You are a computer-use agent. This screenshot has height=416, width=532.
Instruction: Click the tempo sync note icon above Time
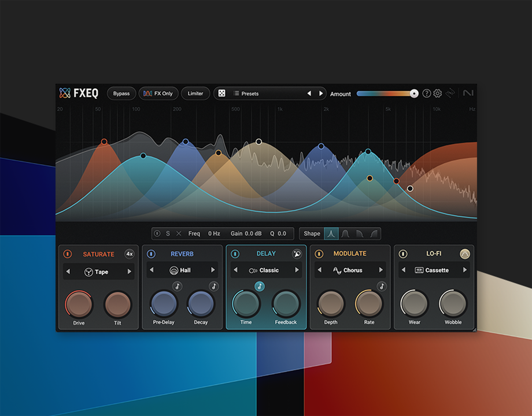point(260,287)
